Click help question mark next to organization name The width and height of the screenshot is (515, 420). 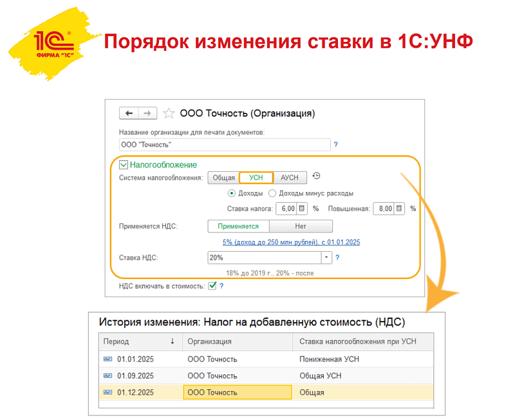[x=335, y=144]
